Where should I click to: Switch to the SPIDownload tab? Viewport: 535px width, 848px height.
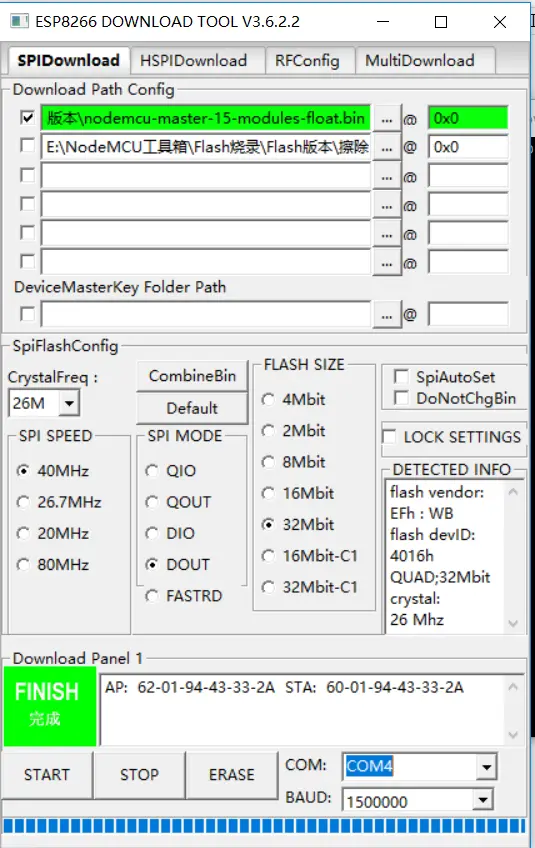[68, 60]
